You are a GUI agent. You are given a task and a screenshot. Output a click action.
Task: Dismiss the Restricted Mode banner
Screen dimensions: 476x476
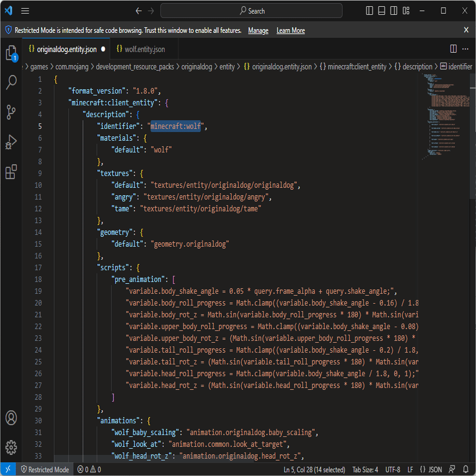pos(466,30)
